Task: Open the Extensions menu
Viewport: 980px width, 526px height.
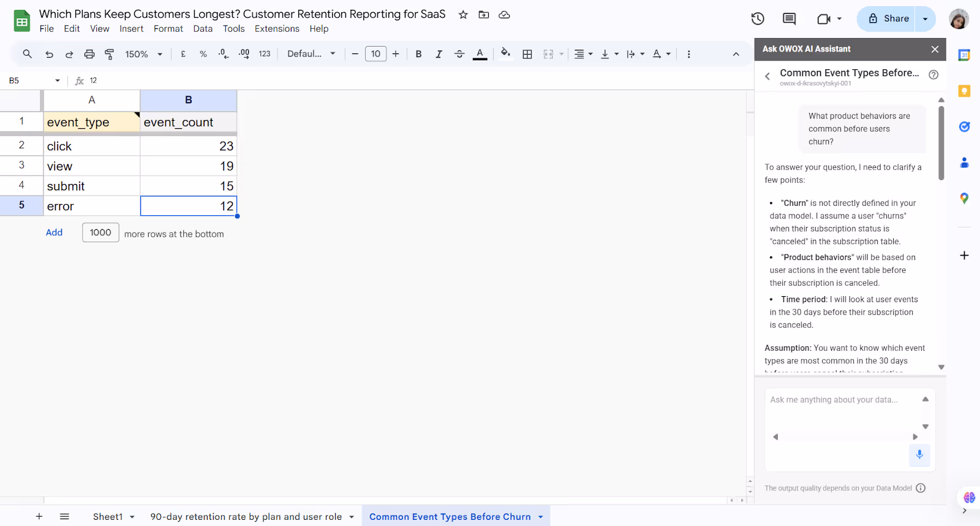Action: [x=277, y=29]
